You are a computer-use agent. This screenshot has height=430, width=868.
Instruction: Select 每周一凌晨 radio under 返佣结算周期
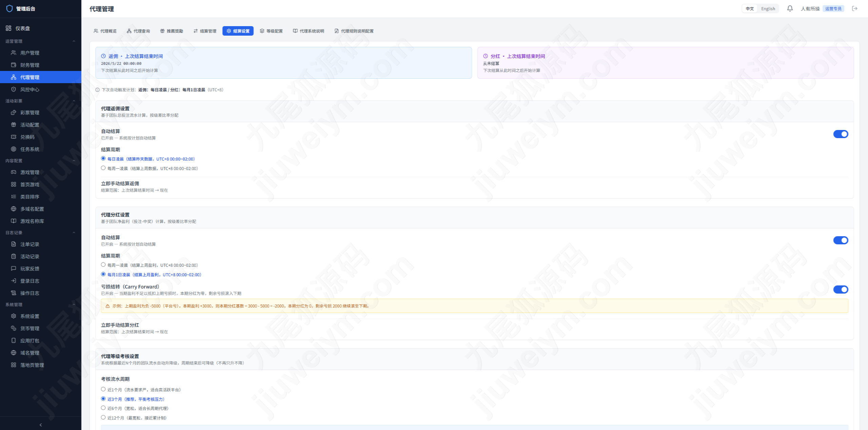point(103,168)
